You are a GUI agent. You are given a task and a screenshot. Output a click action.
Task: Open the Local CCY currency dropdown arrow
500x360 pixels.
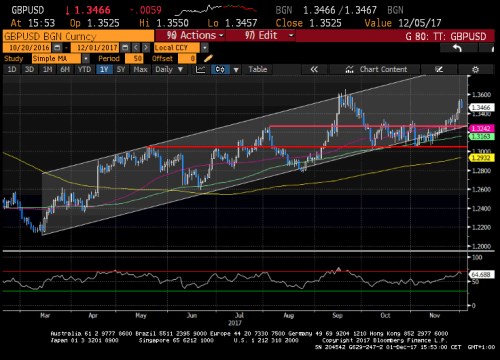click(x=205, y=48)
